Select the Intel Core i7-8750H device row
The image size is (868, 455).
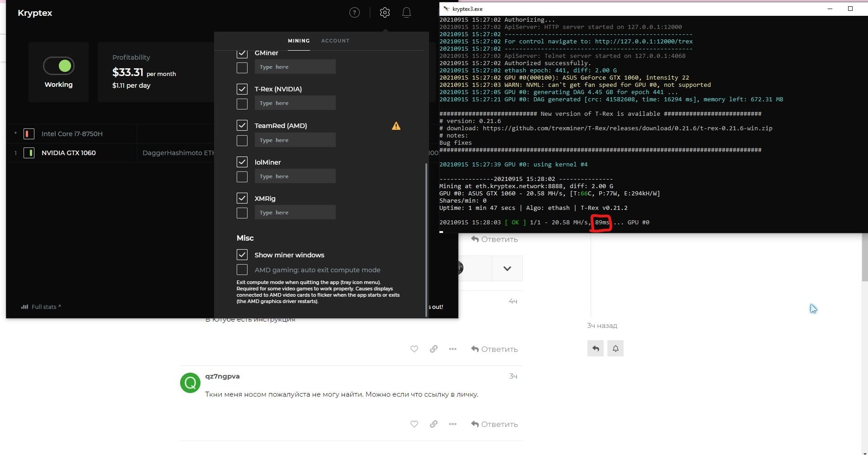111,134
